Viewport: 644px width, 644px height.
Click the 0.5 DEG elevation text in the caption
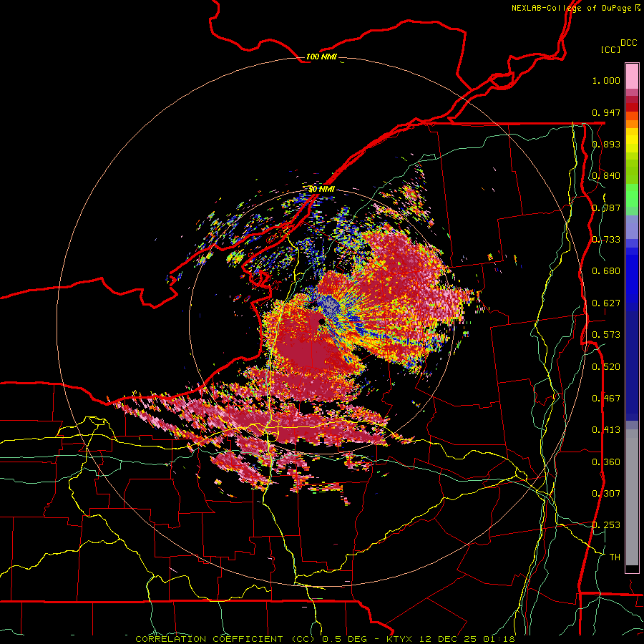click(x=344, y=639)
